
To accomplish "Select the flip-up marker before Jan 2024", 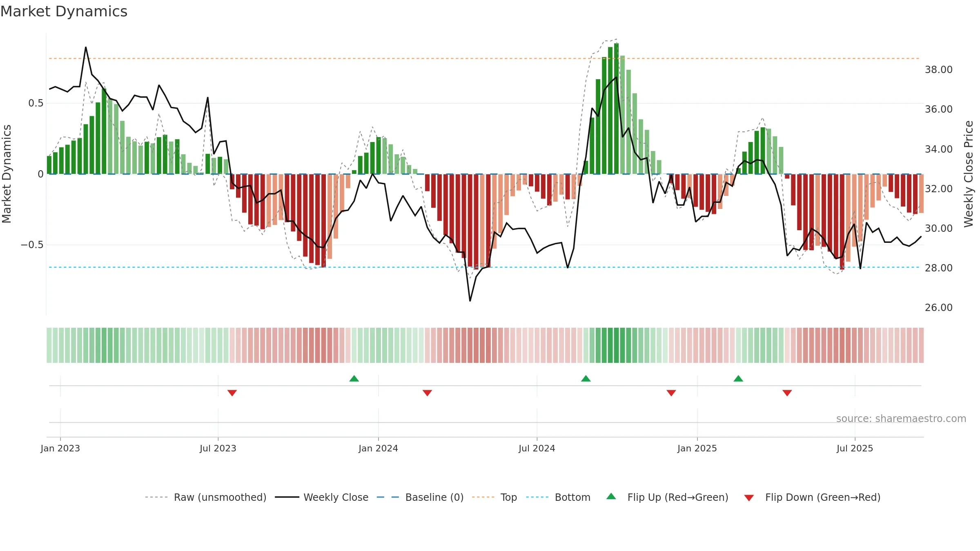I will pyautogui.click(x=354, y=378).
